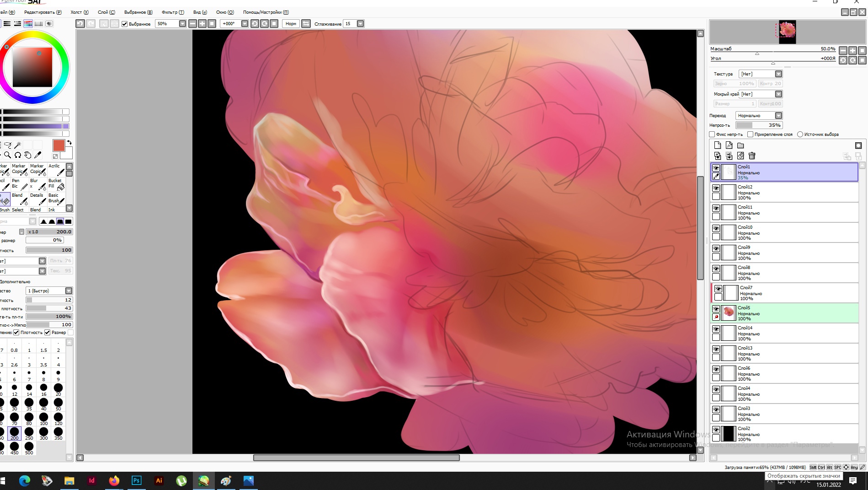868x490 pixels.
Task: Hide layer Слой10 via eye icon
Action: (716, 228)
